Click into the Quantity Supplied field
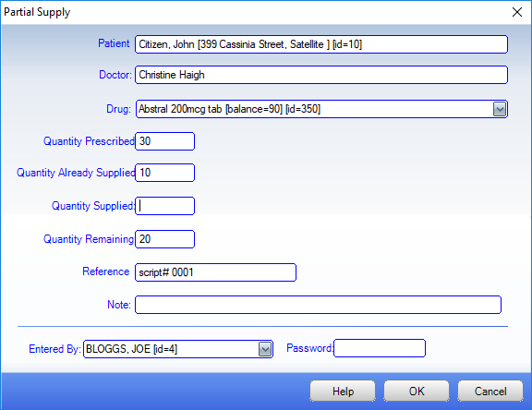Image resolution: width=532 pixels, height=410 pixels. (x=165, y=206)
